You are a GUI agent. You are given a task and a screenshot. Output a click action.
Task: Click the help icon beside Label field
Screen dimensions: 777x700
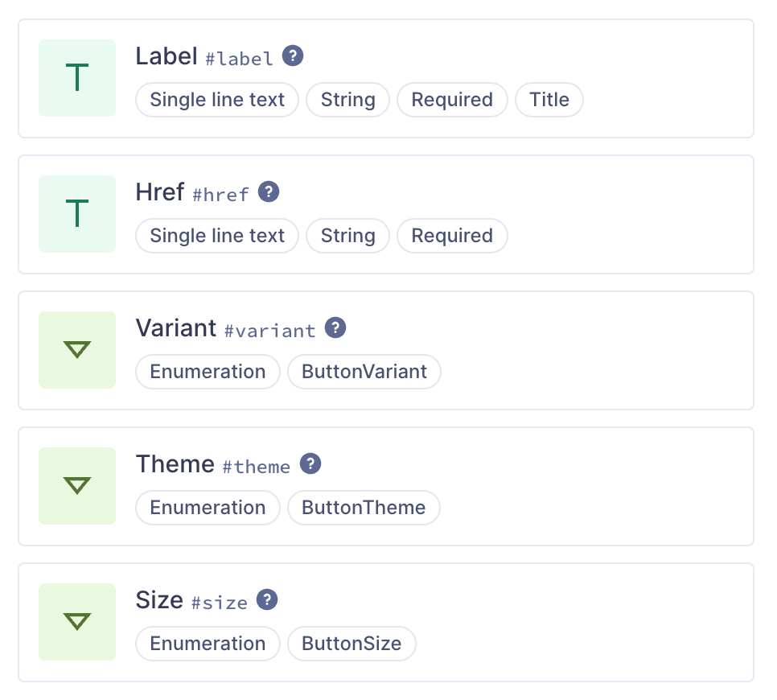click(293, 56)
